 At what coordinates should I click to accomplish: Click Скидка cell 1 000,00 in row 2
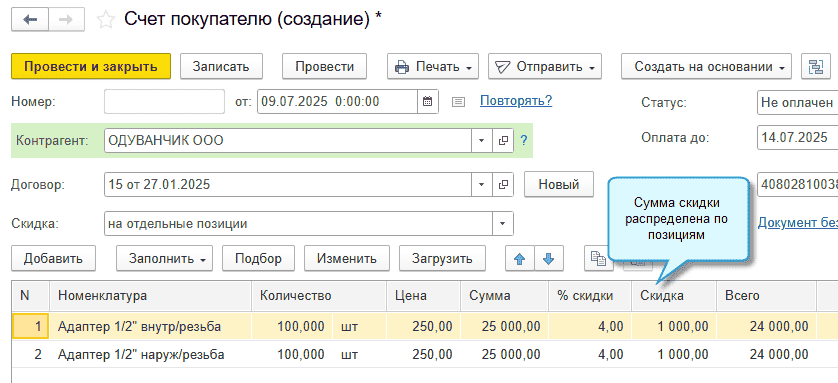[674, 354]
